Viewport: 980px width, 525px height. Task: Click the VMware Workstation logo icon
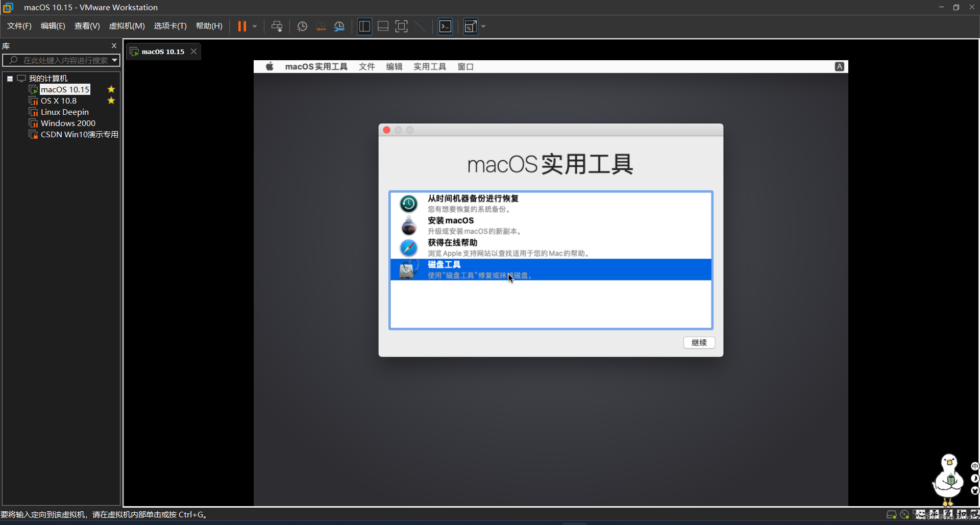pyautogui.click(x=8, y=7)
